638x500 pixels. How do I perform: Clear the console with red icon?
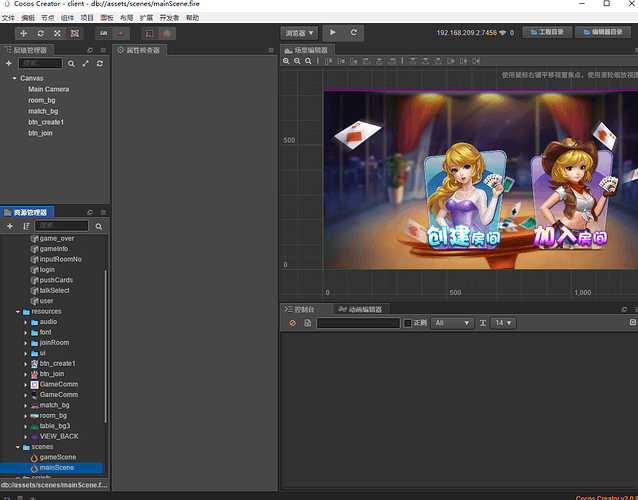tap(292, 323)
